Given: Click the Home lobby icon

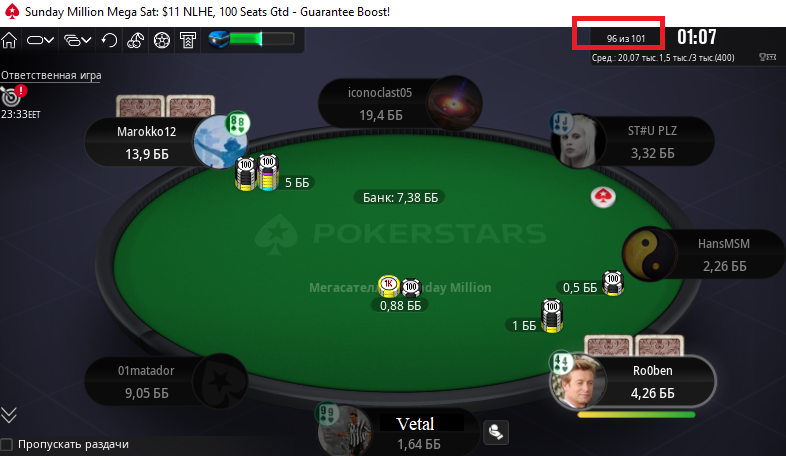Looking at the screenshot, I should [x=9, y=40].
